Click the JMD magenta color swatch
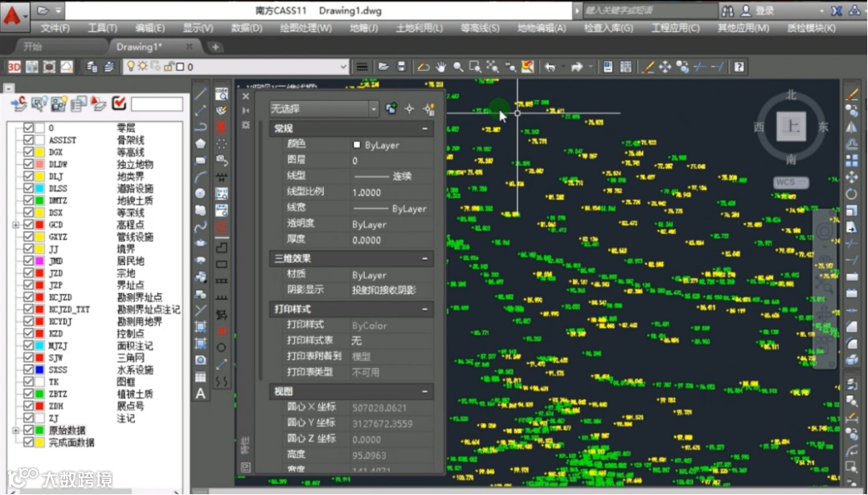 point(40,261)
